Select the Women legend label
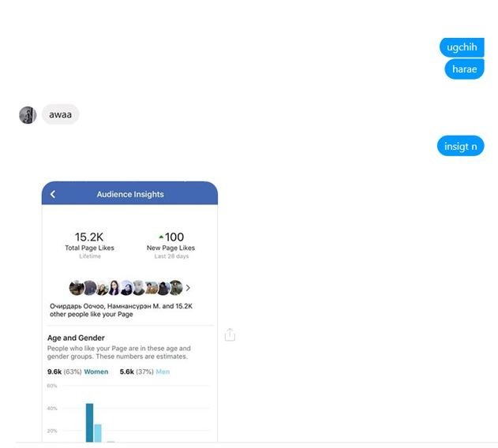 [96, 371]
